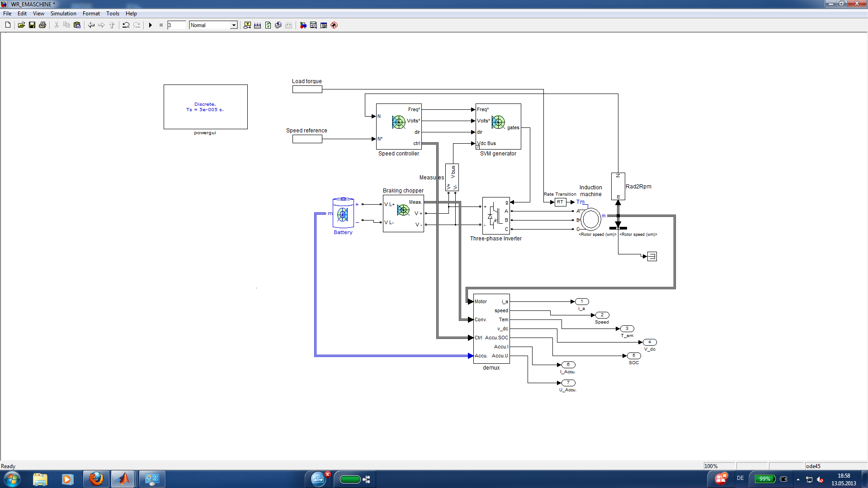Click the Print icon in the toolbar

click(42, 25)
